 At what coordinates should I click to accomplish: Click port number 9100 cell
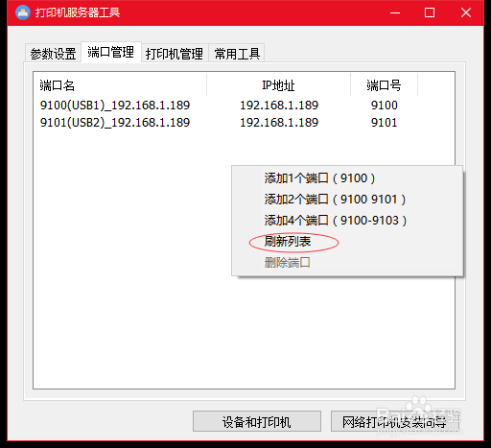pos(385,106)
